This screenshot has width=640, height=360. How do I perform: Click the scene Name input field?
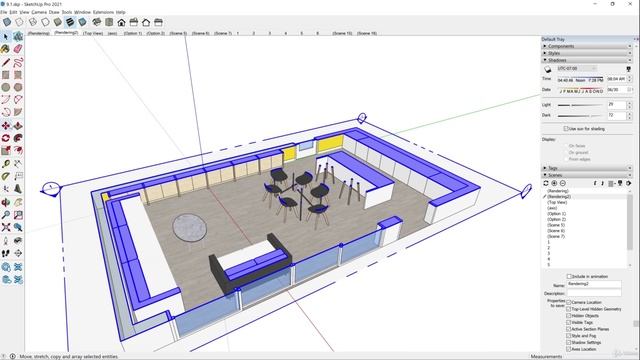click(x=594, y=284)
